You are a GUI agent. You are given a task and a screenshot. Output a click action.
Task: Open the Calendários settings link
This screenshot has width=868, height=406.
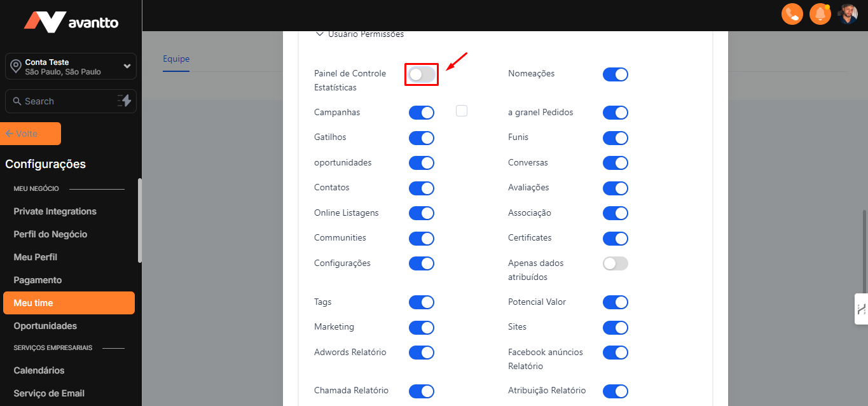pos(39,370)
